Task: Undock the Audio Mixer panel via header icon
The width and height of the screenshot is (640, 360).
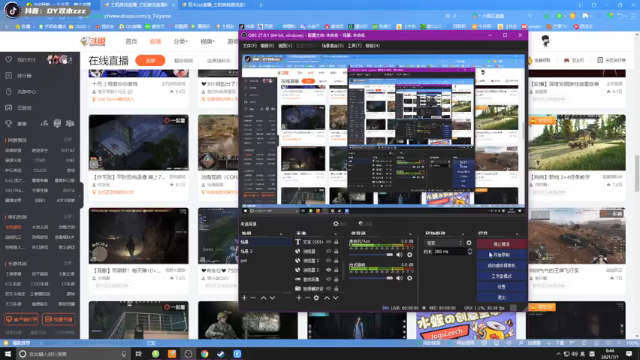Action: pos(410,233)
